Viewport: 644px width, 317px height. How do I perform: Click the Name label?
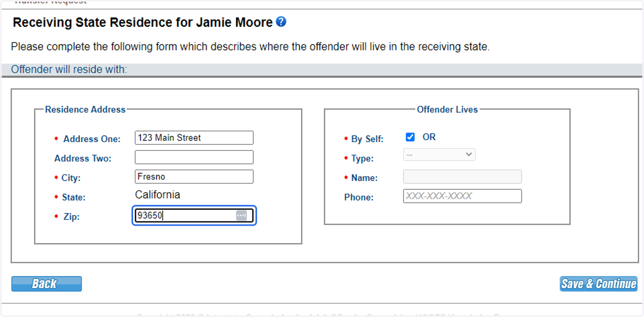(364, 178)
